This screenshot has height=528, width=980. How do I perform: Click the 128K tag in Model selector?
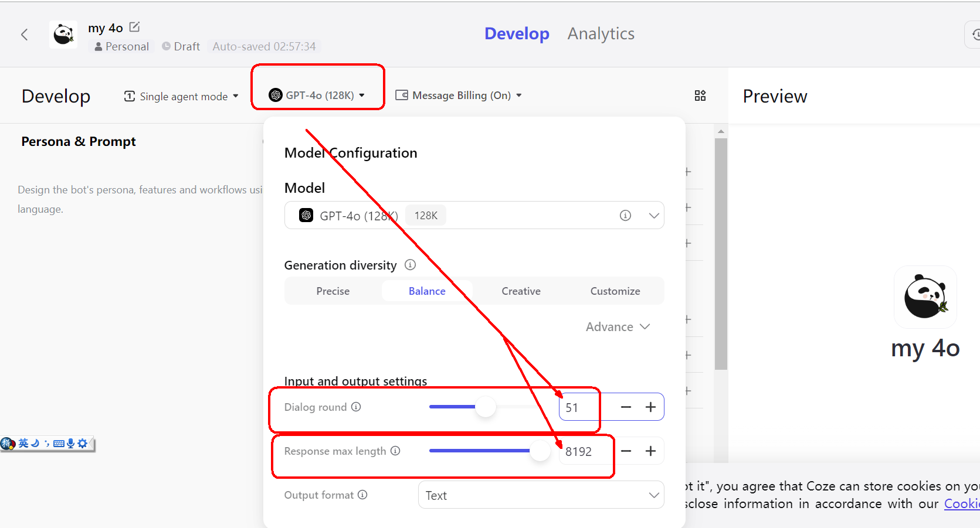[x=426, y=216]
